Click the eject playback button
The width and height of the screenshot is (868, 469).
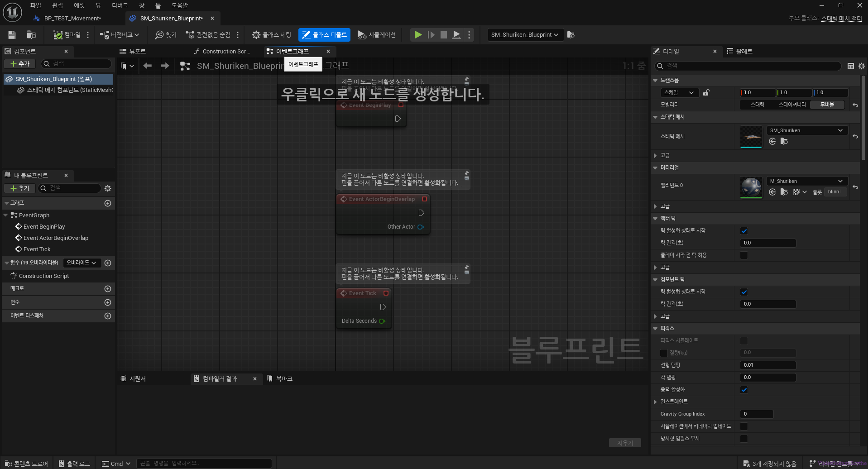[456, 35]
